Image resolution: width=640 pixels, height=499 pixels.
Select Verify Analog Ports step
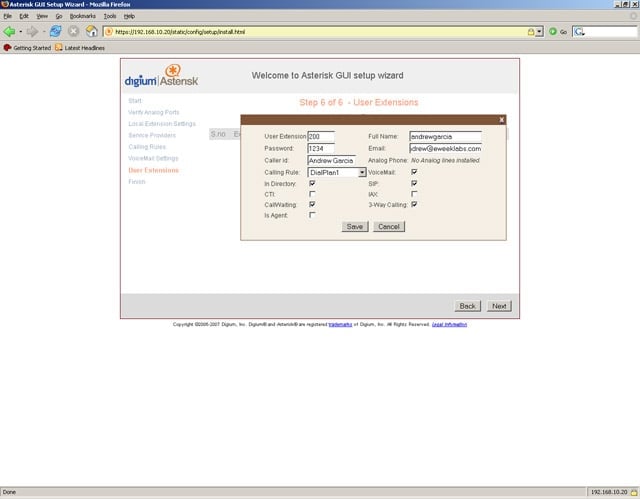(153, 112)
